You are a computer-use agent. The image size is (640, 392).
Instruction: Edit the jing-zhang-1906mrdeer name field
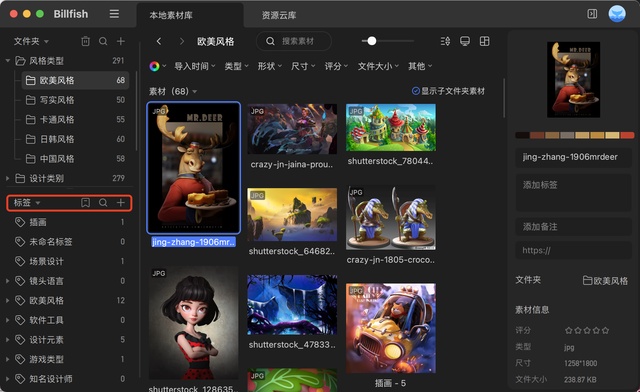coord(573,157)
